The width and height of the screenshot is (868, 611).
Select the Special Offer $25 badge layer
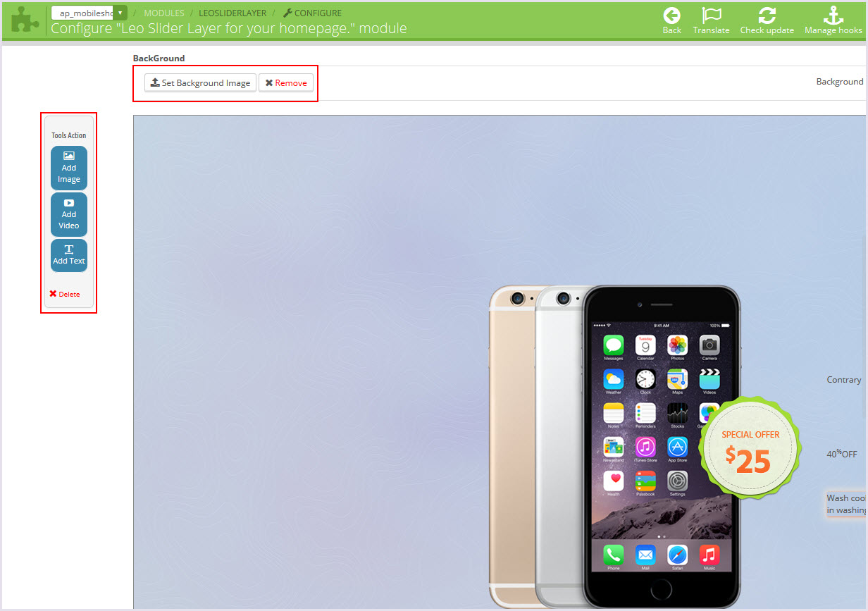(750, 448)
